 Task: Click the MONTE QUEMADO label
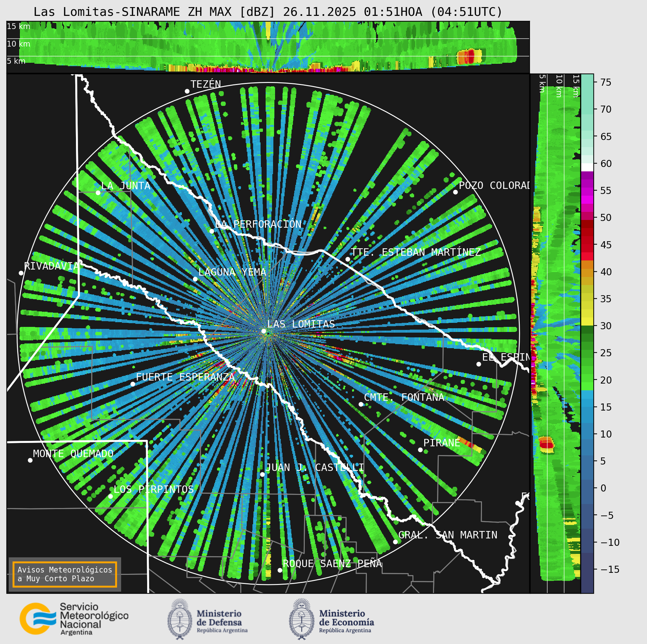click(73, 454)
